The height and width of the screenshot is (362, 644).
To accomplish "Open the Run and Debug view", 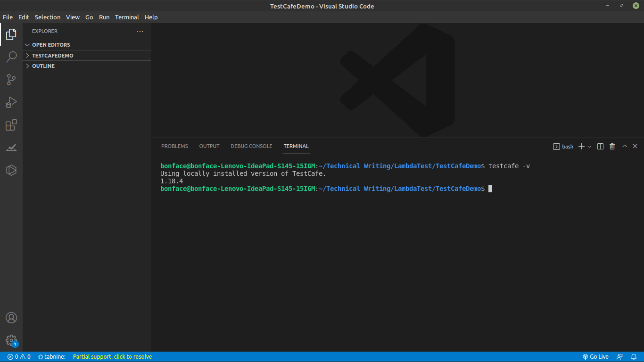I will [11, 102].
